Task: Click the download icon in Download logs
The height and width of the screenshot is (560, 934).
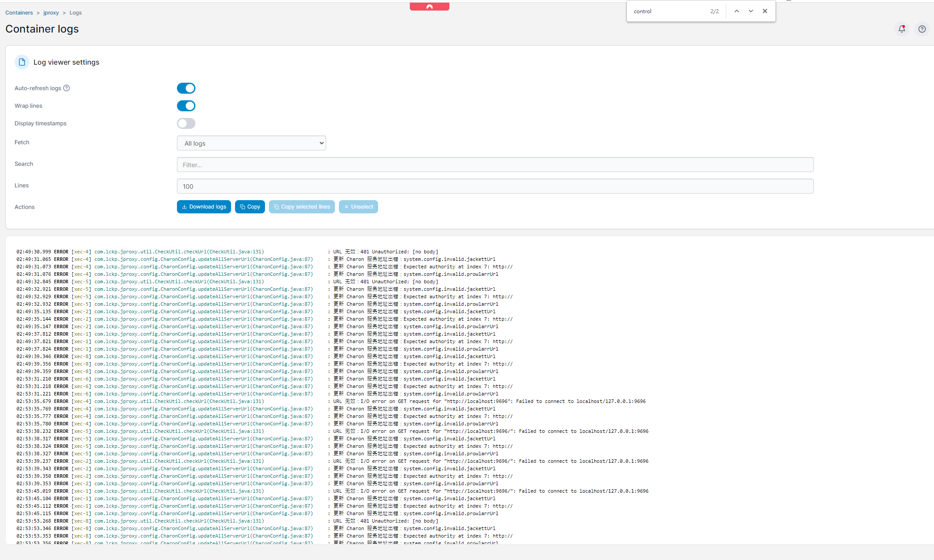Action: pos(185,206)
